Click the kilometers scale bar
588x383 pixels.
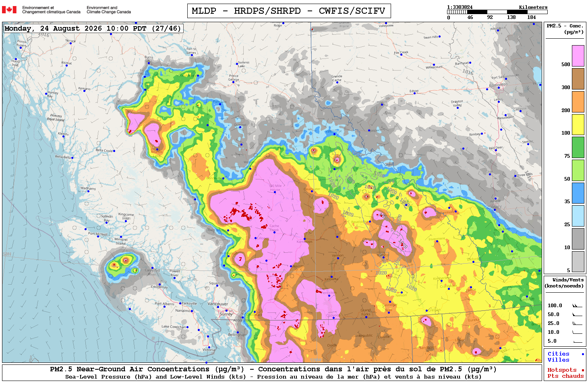(x=497, y=12)
